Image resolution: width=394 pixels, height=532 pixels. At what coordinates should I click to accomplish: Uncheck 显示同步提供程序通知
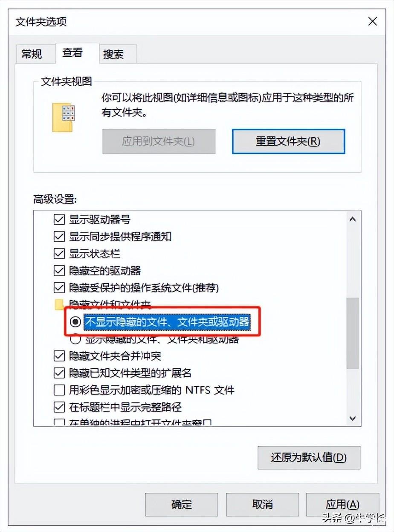coord(59,237)
